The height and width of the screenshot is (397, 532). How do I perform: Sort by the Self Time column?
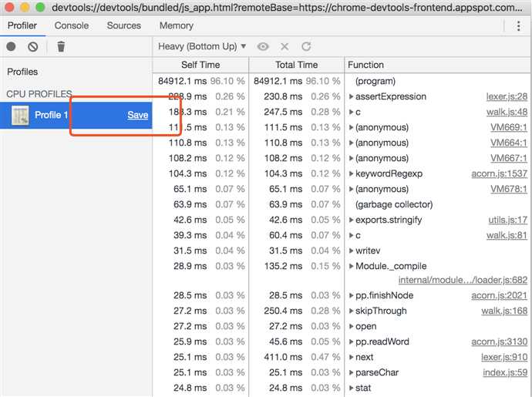click(x=200, y=65)
